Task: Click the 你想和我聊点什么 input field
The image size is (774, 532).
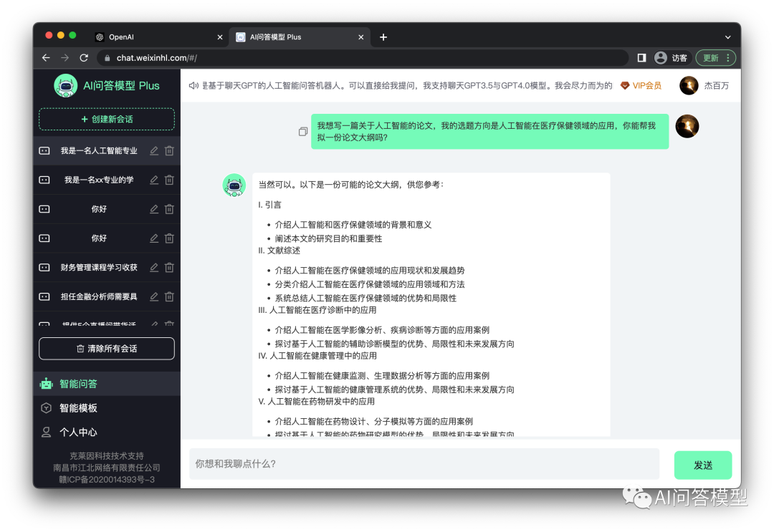Action: (424, 464)
